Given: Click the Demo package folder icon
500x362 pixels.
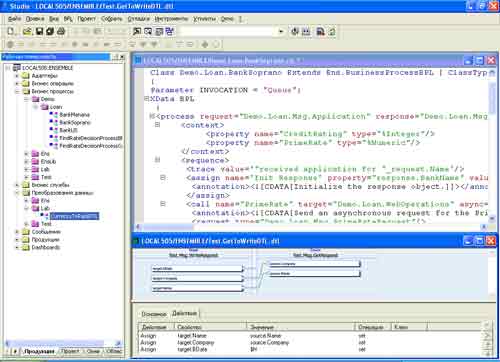Looking at the screenshot, I should tap(36, 99).
